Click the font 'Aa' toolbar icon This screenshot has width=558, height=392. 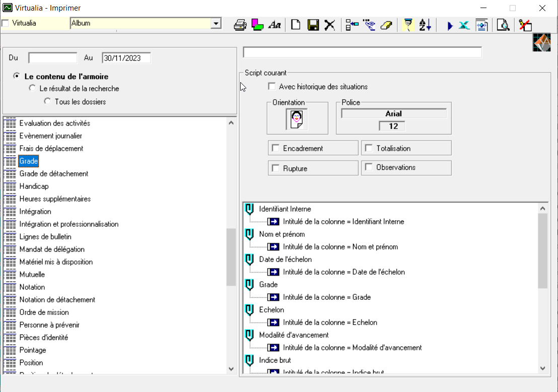[x=274, y=25]
